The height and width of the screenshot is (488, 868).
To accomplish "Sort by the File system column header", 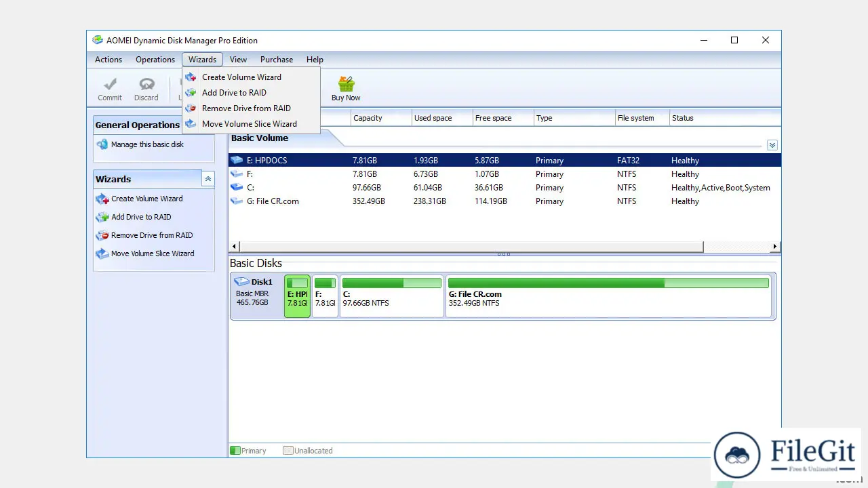I will click(x=642, y=118).
